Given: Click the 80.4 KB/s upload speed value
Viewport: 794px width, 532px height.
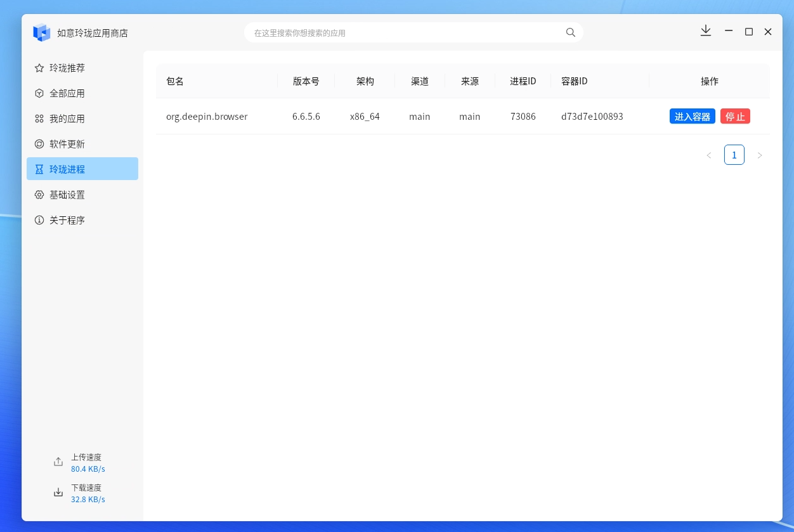Looking at the screenshot, I should pyautogui.click(x=88, y=469).
